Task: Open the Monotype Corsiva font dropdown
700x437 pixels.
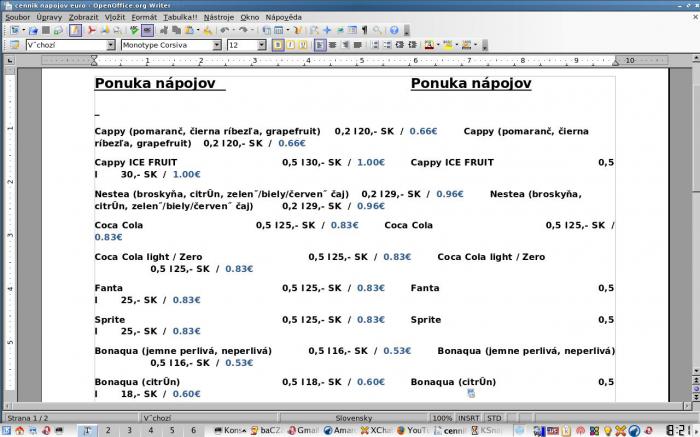Action: 217,45
